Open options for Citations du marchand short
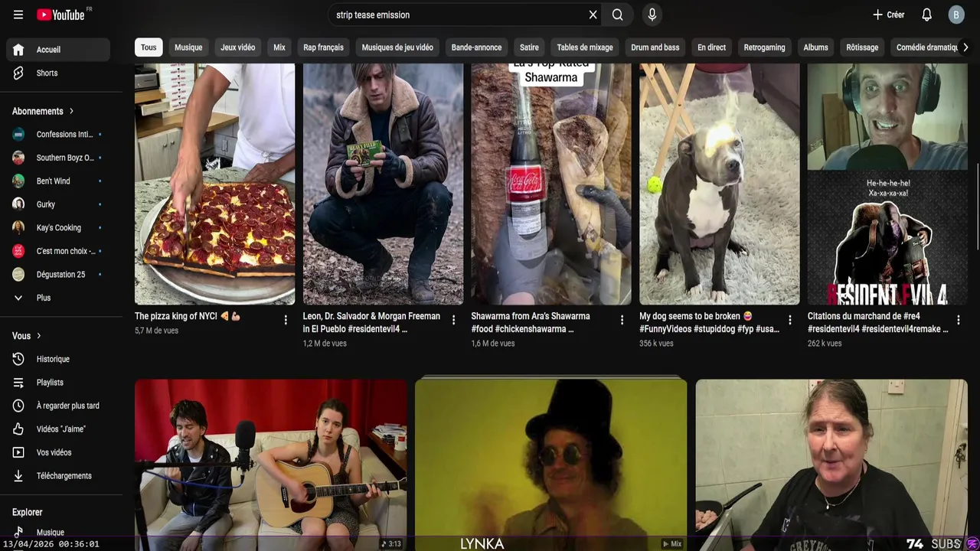Image resolution: width=980 pixels, height=551 pixels. click(x=958, y=320)
